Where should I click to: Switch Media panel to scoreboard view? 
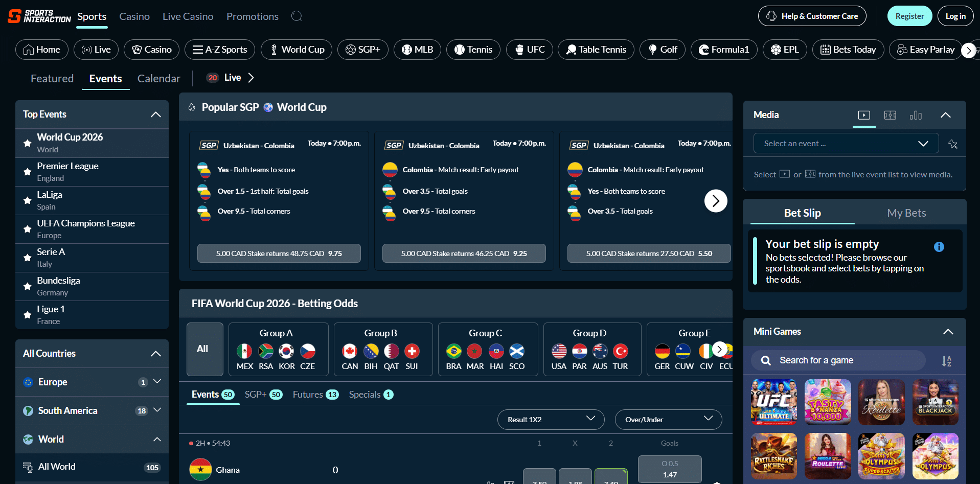(890, 115)
